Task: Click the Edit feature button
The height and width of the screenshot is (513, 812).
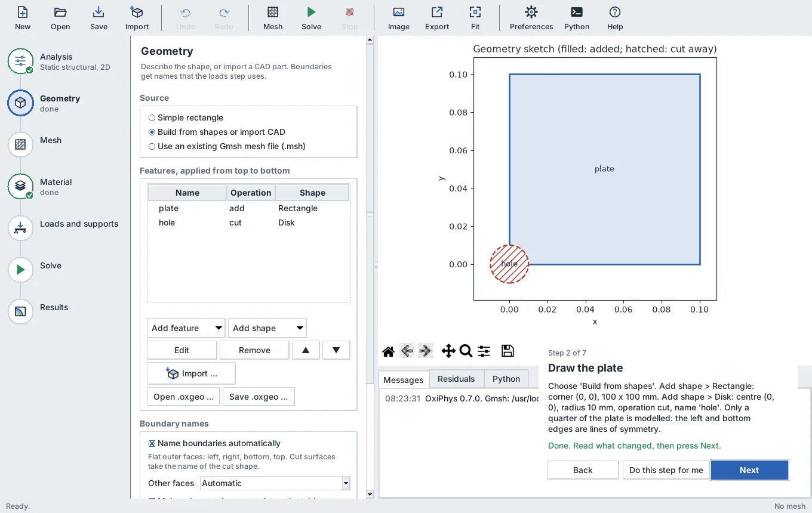Action: 182,350
